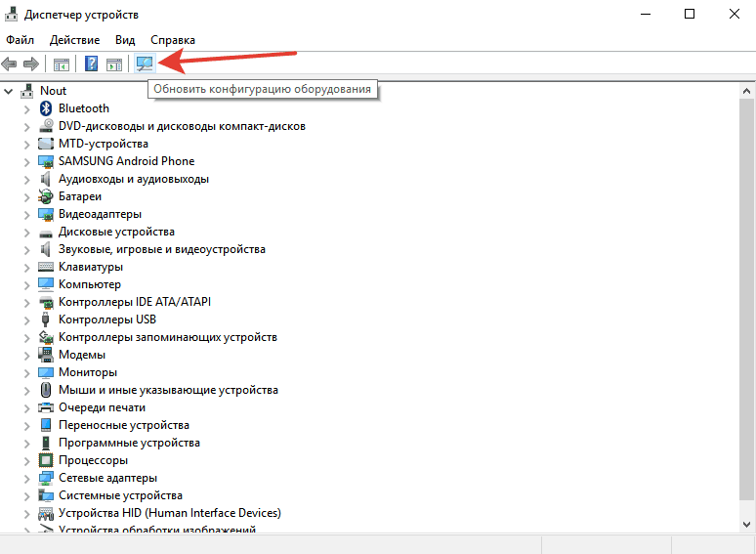Viewport: 756px width, 554px height.
Task: Expand the Программные устройства category
Action: coord(27,444)
